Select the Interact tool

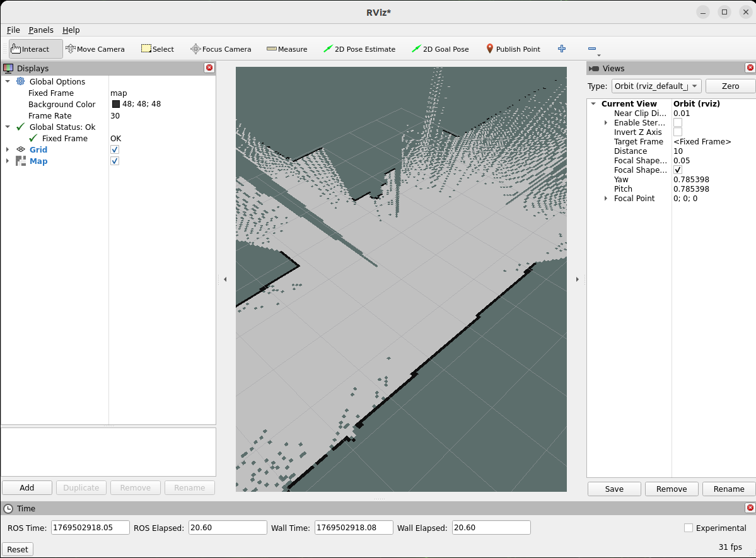35,49
